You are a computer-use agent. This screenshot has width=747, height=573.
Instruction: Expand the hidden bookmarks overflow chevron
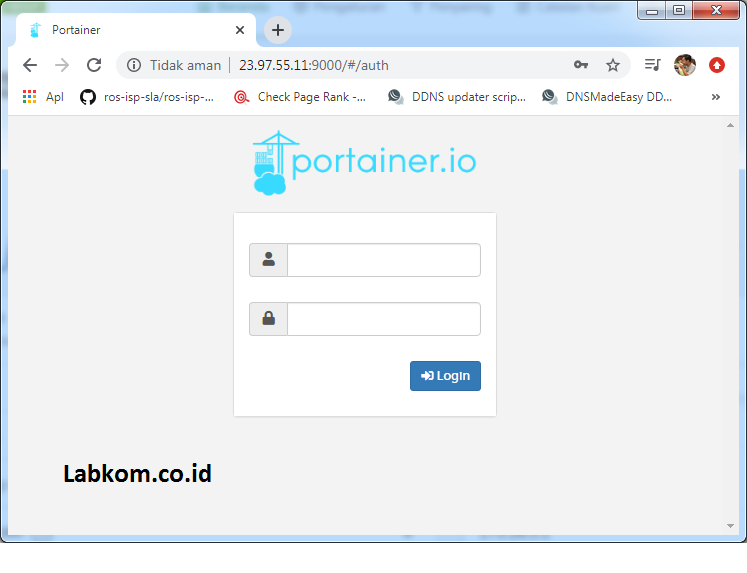tap(715, 97)
